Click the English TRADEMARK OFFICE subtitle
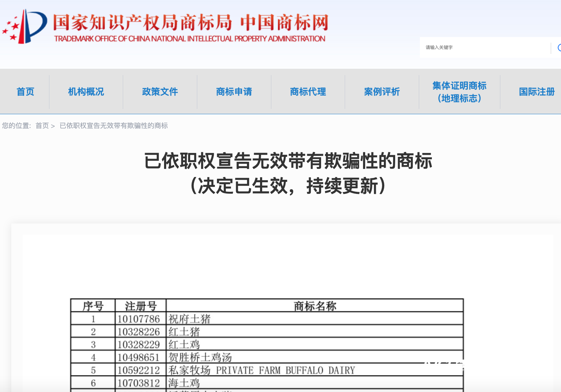This screenshot has width=561, height=392. pos(189,39)
